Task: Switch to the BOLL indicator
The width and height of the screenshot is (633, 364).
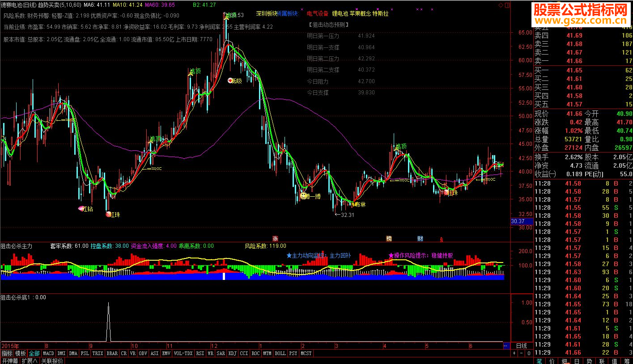Action: click(280, 353)
